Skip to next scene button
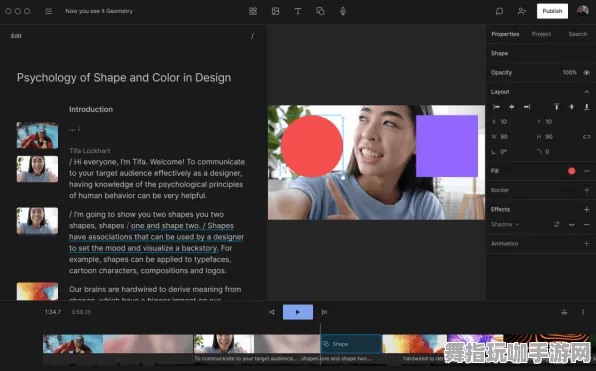Screen dimensions: 596x371 point(324,312)
